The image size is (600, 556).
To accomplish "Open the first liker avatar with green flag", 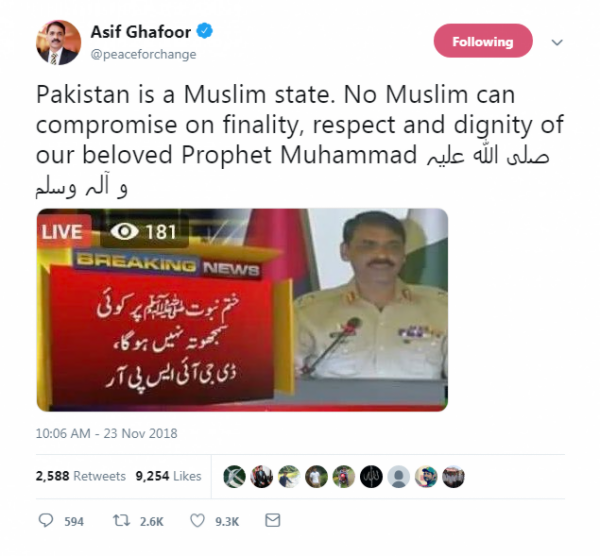I will [235, 477].
